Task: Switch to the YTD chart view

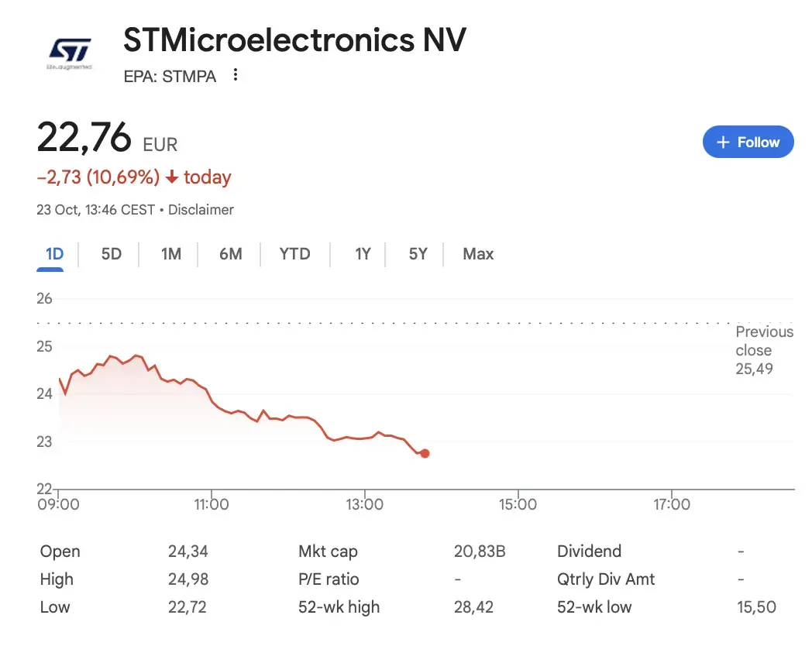Action: (295, 253)
